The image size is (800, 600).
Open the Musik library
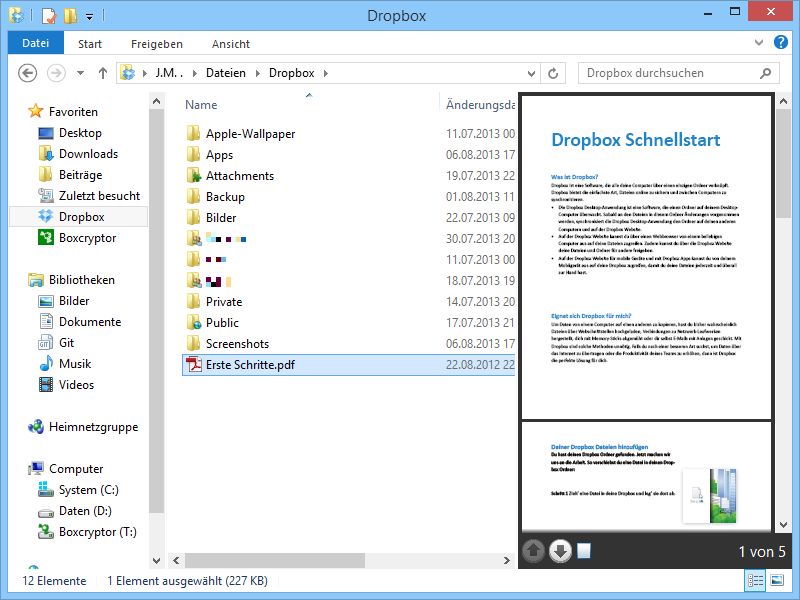coord(74,363)
